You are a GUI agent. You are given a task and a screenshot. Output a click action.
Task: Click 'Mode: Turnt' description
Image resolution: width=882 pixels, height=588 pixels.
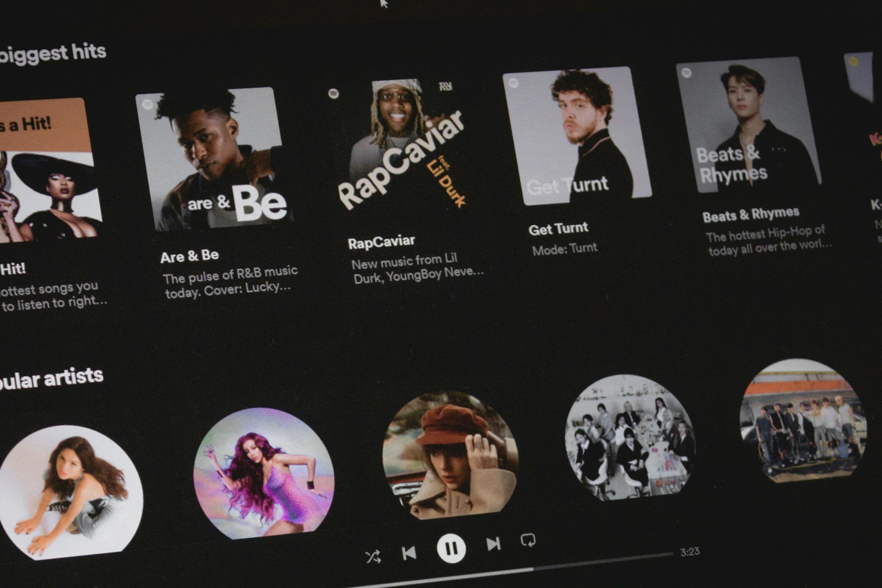pyautogui.click(x=565, y=249)
